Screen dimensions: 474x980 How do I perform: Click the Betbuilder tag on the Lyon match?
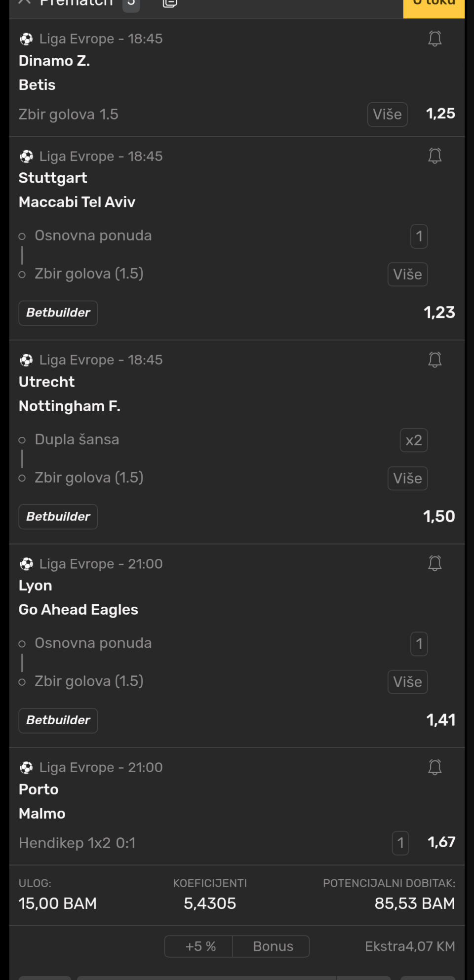coord(58,720)
